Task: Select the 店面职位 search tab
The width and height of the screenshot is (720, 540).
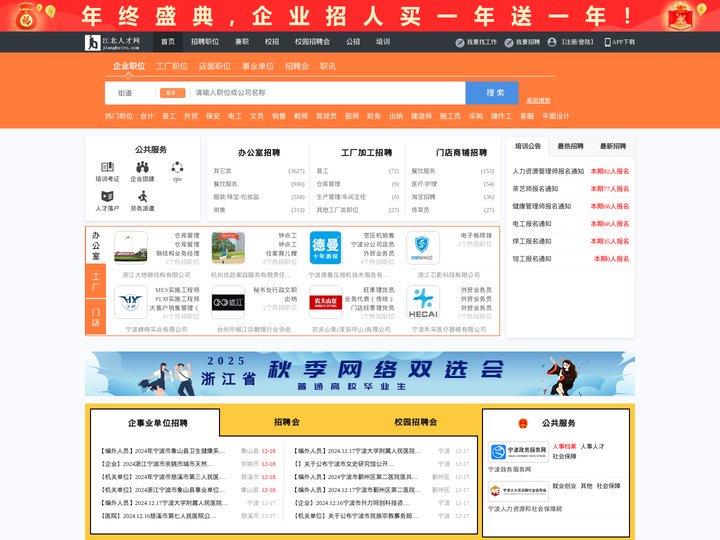Action: pos(215,67)
